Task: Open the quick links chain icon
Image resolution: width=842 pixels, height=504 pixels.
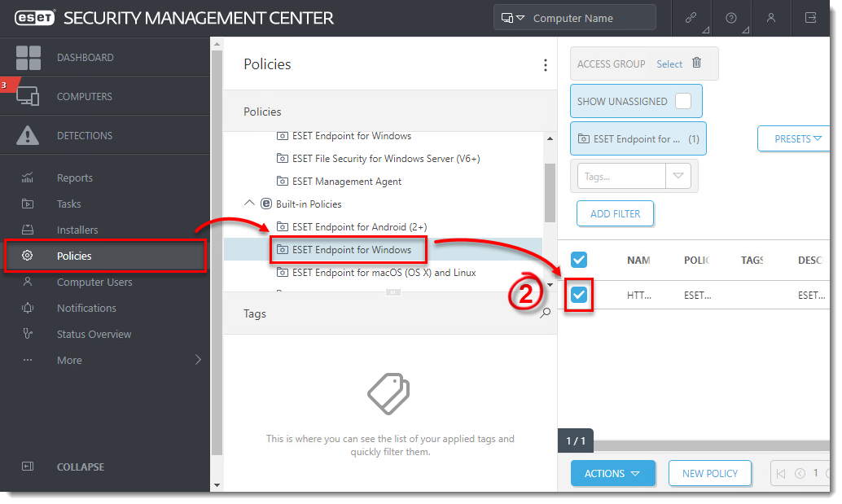Action: click(691, 18)
